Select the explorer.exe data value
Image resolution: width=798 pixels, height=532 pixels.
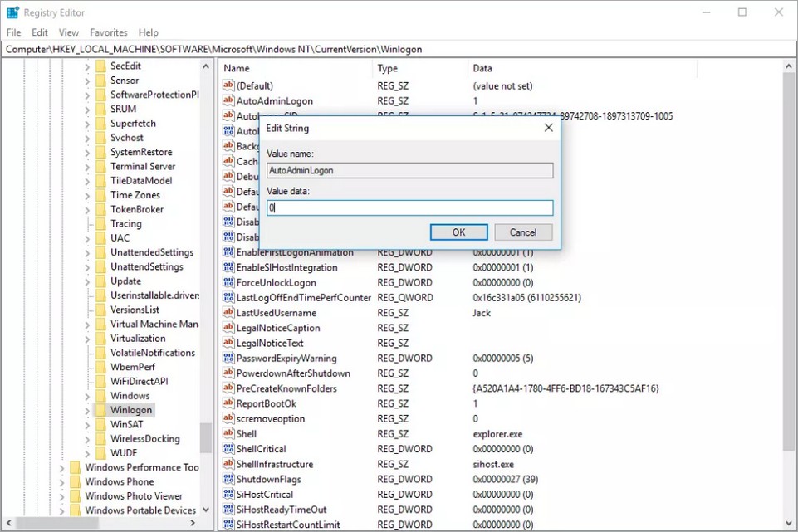(497, 434)
